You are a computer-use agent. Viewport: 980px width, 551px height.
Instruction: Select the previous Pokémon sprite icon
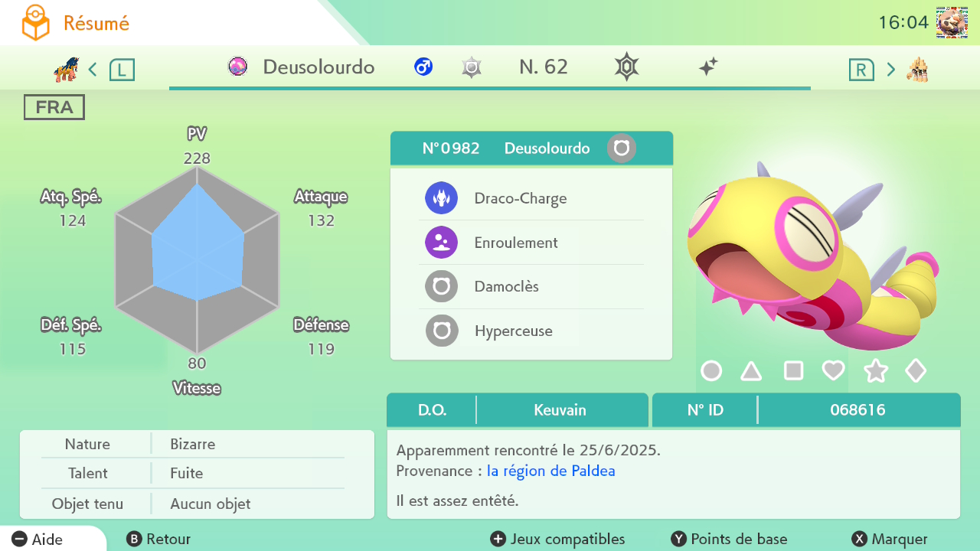click(x=66, y=70)
